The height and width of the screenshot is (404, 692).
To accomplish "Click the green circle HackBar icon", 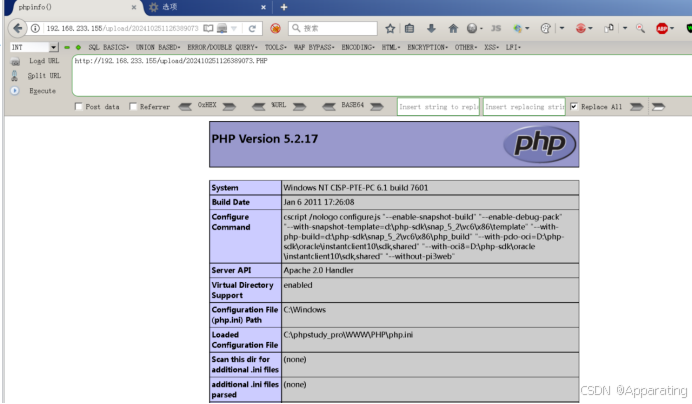I will [78, 47].
